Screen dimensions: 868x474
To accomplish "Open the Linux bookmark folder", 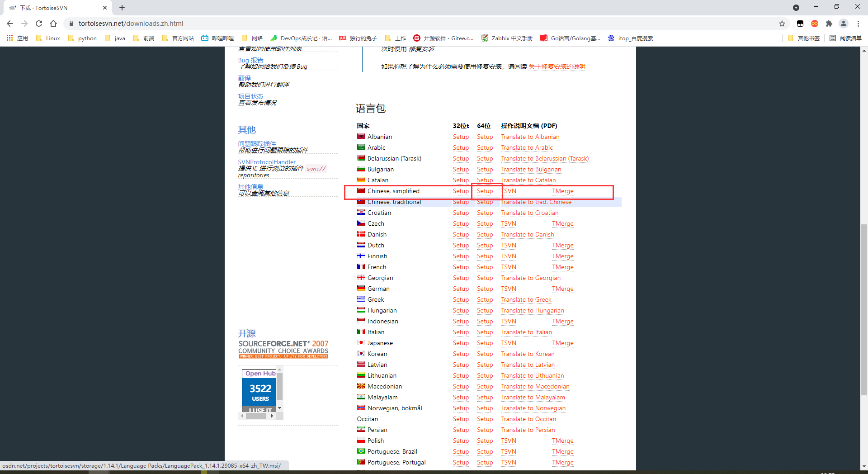I will 48,38.
